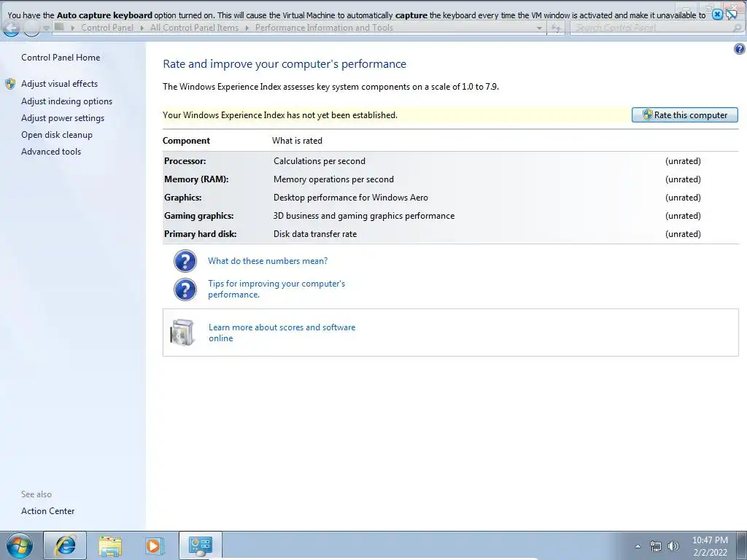747x560 pixels.
Task: Click the Processor row (unrated) value
Action: tap(683, 161)
